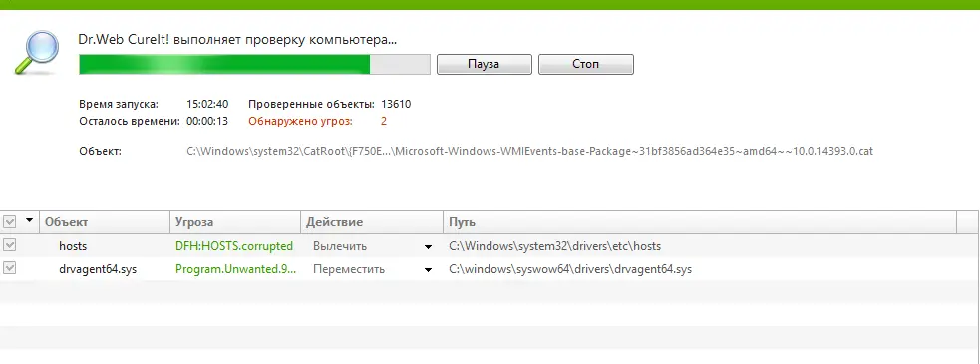Open action dropdown for drvagent64.sys (Переместить)
The width and height of the screenshot is (980, 364).
coord(428,270)
